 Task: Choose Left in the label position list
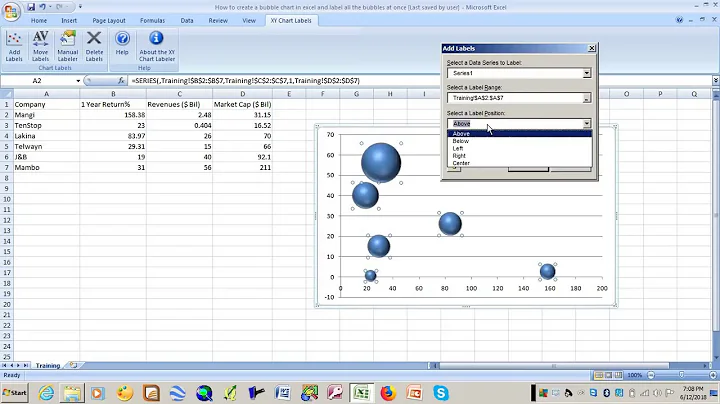click(520, 148)
